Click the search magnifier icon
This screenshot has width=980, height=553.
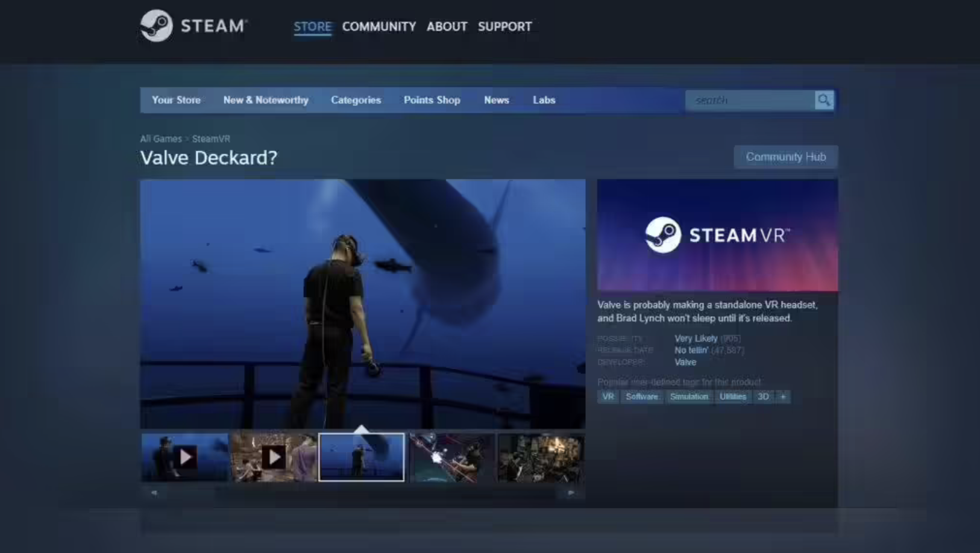824,100
